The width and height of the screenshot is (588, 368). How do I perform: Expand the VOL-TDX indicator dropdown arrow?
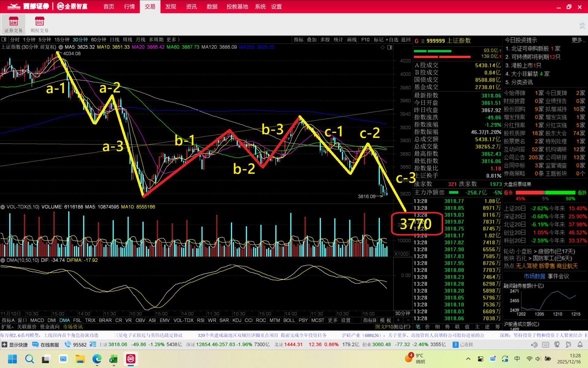3,207
